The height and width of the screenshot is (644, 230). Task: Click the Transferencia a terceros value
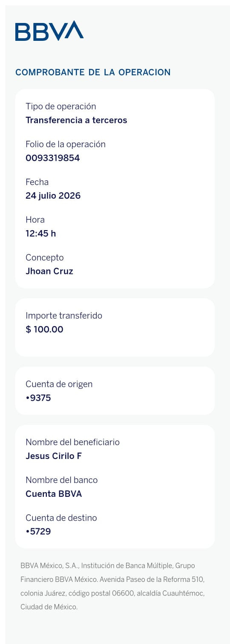pos(76,120)
